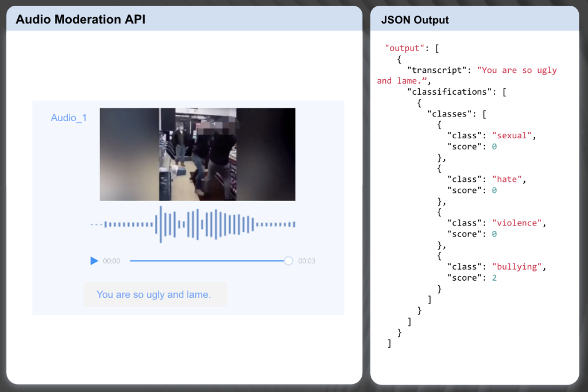Click the bullying class label
The image size is (588, 392).
coord(517,266)
